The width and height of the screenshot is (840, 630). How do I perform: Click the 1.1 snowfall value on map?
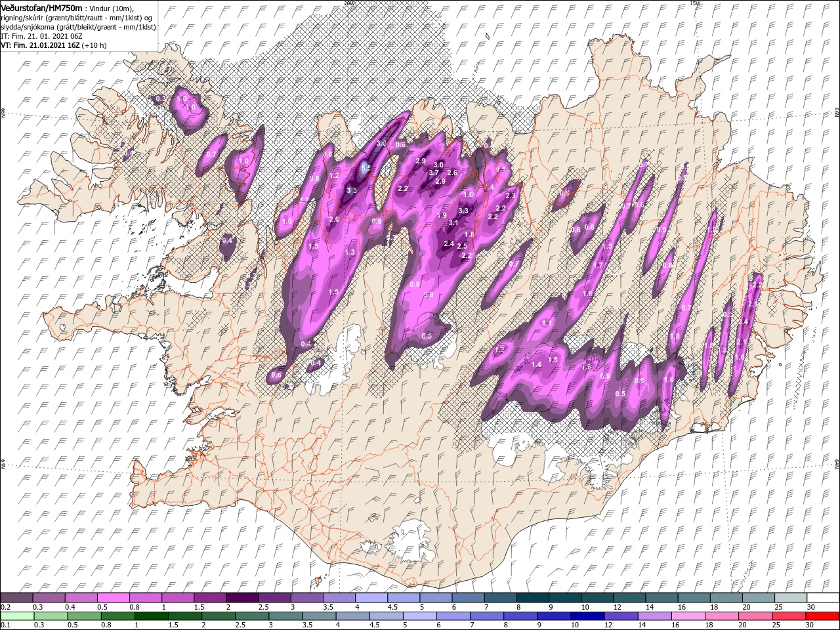click(547, 324)
